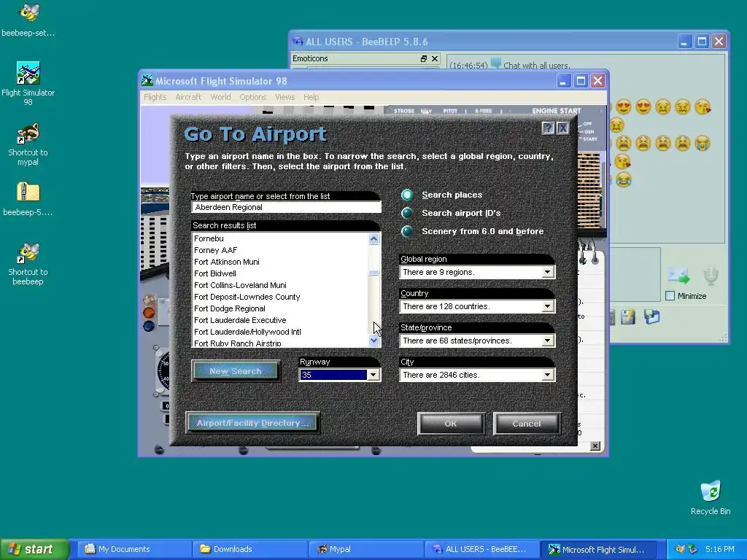Switch to Mypal in the taskbar
The height and width of the screenshot is (560, 747).
366,549
